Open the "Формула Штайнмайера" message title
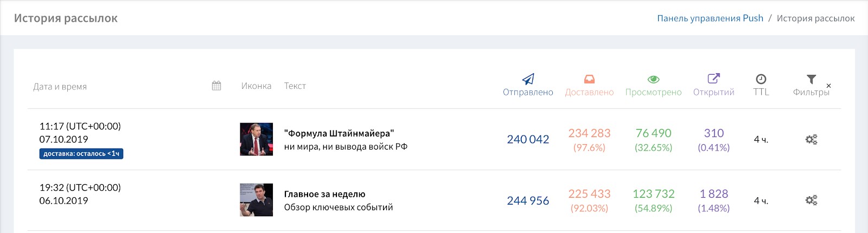Image resolution: width=868 pixels, height=233 pixels. (339, 133)
